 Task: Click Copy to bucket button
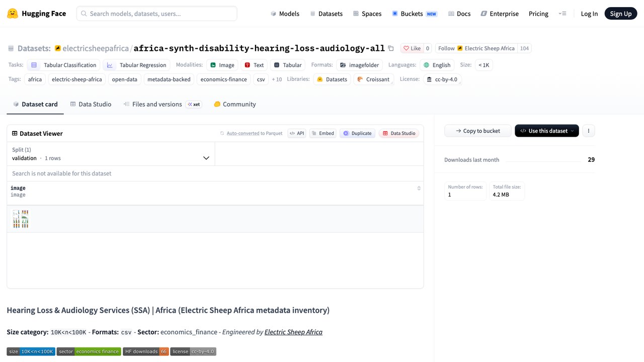pyautogui.click(x=477, y=131)
